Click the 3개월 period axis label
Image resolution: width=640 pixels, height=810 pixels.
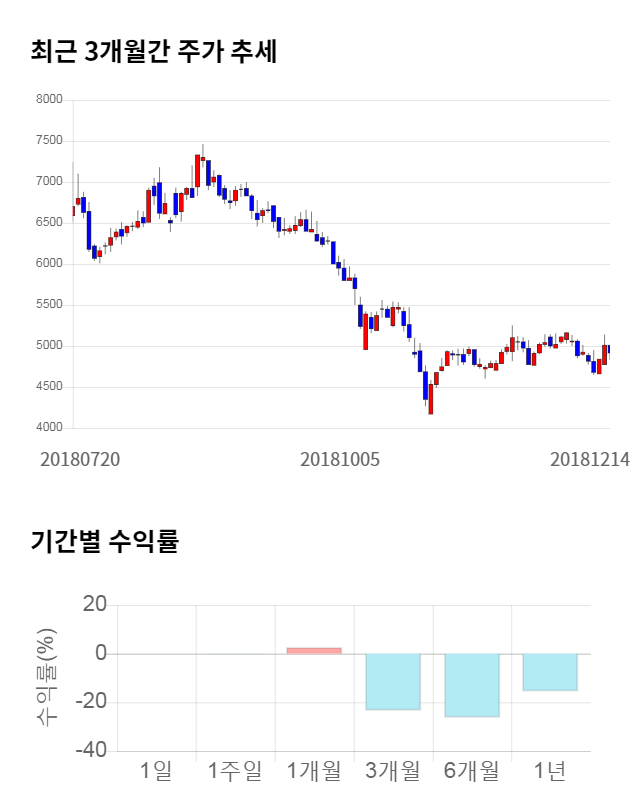(393, 771)
